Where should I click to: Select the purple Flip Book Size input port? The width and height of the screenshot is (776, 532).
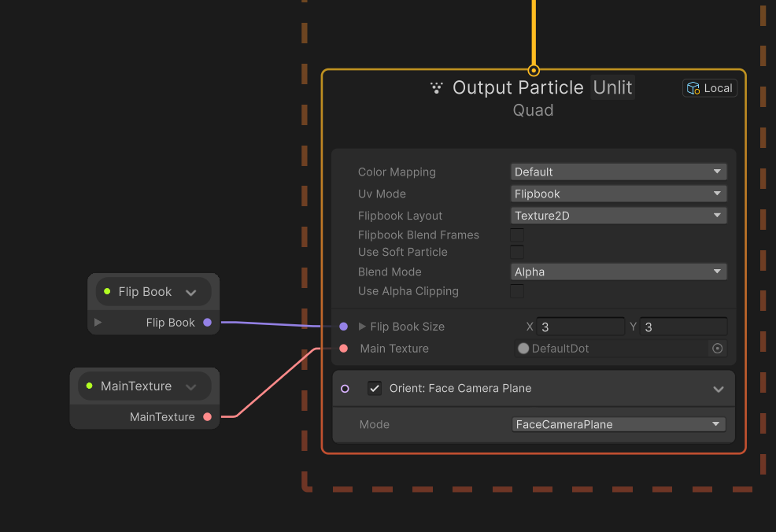(342, 326)
